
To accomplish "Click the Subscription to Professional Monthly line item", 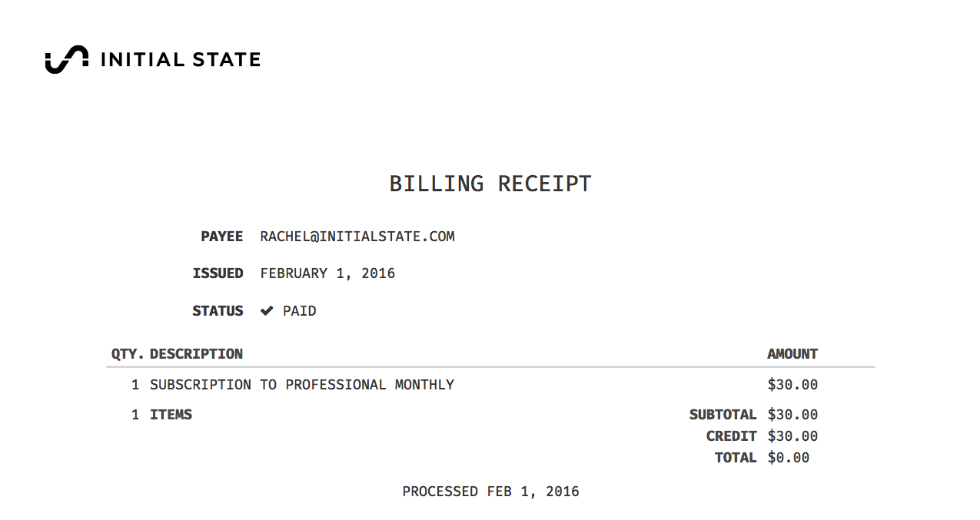I will click(302, 385).
